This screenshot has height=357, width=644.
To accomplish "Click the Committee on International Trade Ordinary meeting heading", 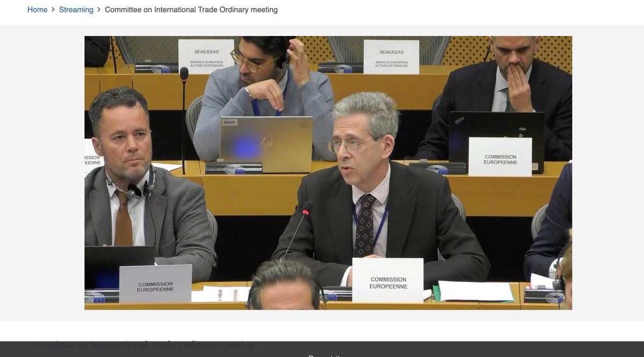I will pos(141,345).
